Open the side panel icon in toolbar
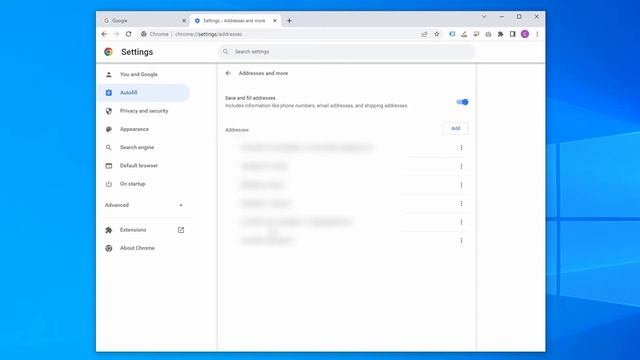Screen dimensions: 640x360 [x=513, y=34]
